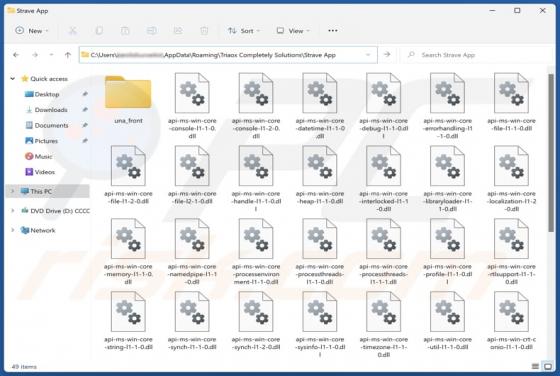The height and width of the screenshot is (376, 560).
Task: Select api-ms-win-core-synch-l1-1-0.dll file
Action: click(x=192, y=321)
